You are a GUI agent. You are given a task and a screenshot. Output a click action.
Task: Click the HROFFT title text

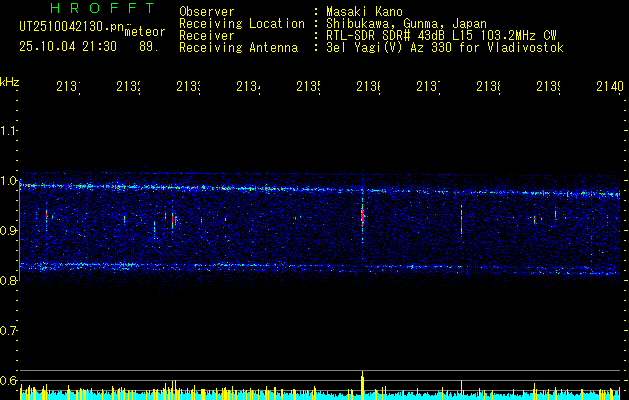tap(103, 8)
